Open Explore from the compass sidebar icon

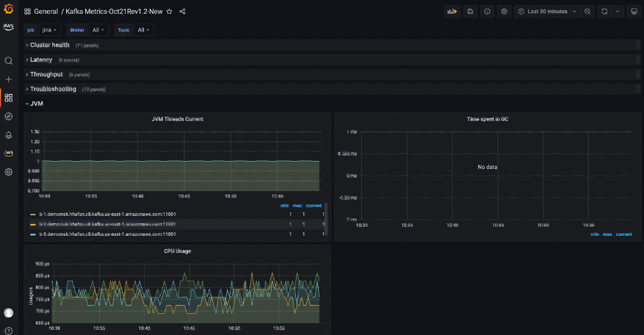click(x=9, y=116)
